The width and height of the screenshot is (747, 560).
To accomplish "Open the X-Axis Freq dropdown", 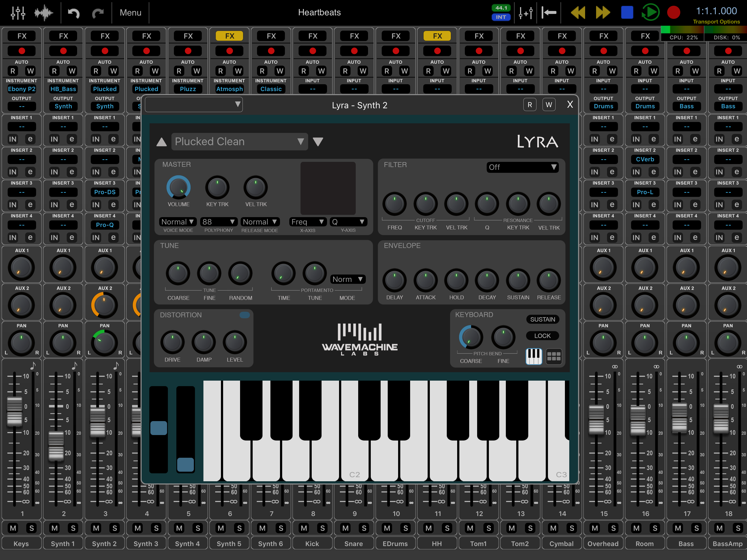I will pyautogui.click(x=308, y=222).
